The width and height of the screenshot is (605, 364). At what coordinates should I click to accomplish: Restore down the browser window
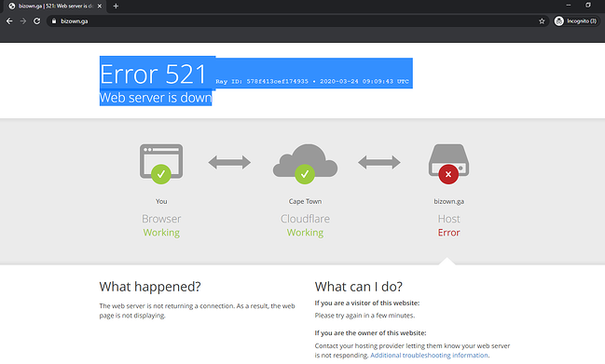(x=588, y=6)
